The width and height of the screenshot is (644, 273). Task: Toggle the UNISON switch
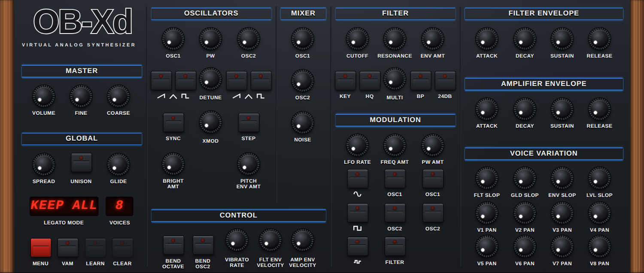81,163
